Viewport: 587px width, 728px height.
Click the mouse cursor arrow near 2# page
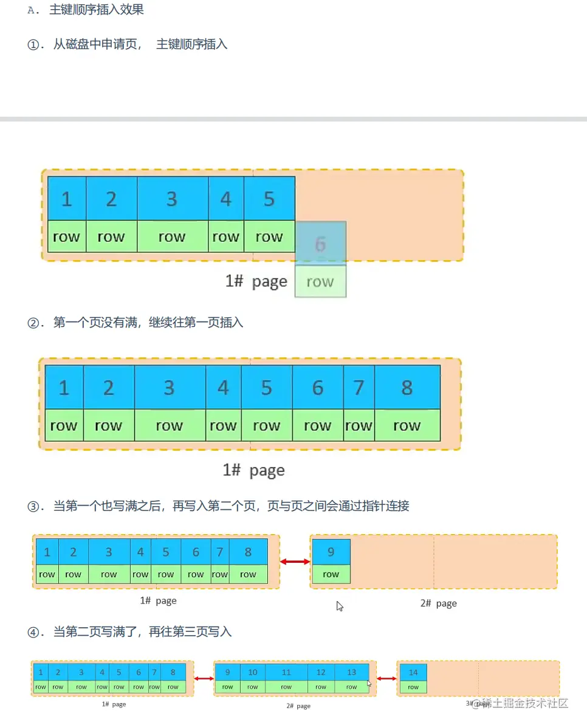340,606
